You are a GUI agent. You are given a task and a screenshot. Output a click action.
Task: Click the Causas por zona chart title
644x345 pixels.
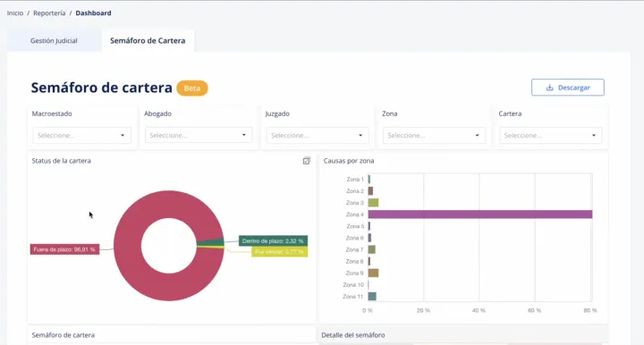coord(349,161)
